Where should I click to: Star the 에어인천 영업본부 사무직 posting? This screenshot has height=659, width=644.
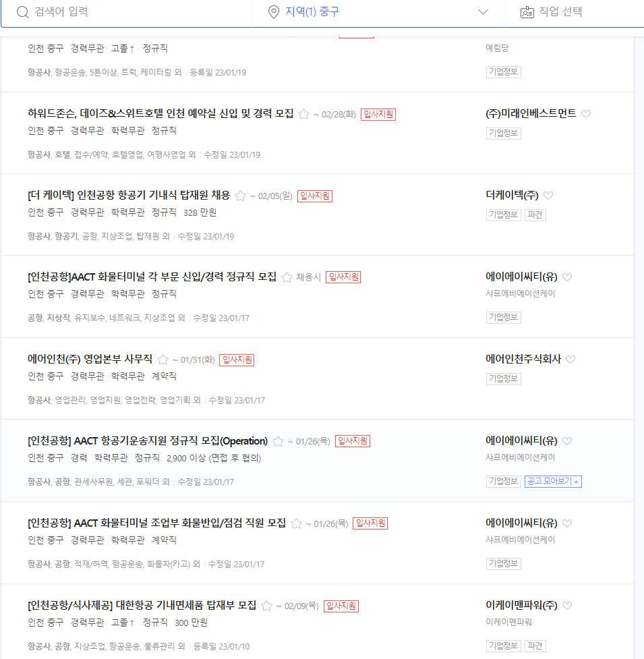pos(163,360)
